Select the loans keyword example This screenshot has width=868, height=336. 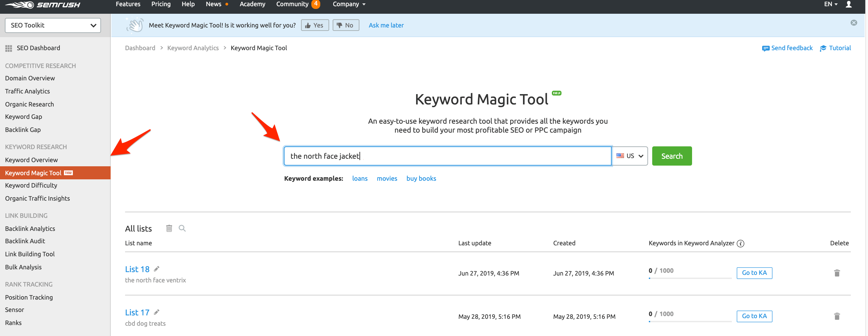360,178
